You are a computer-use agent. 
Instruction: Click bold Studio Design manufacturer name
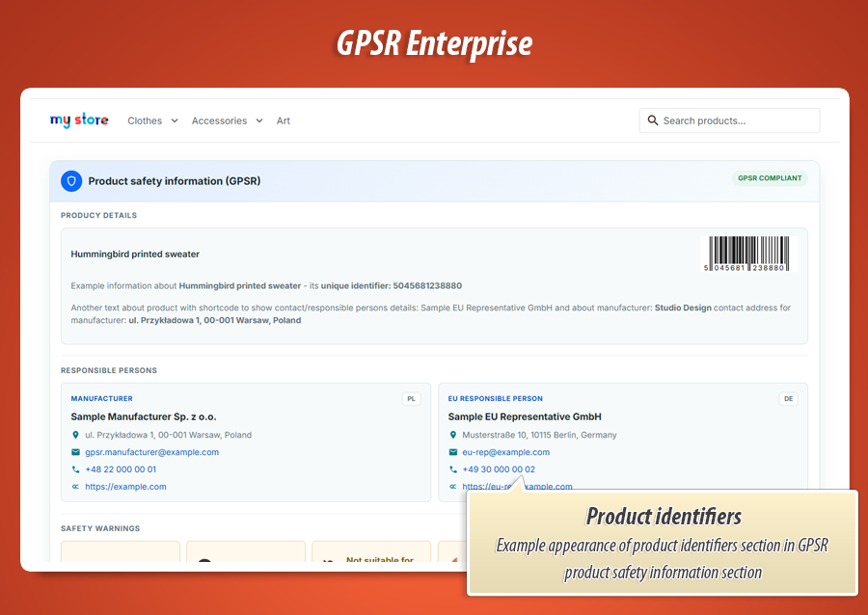(x=683, y=307)
